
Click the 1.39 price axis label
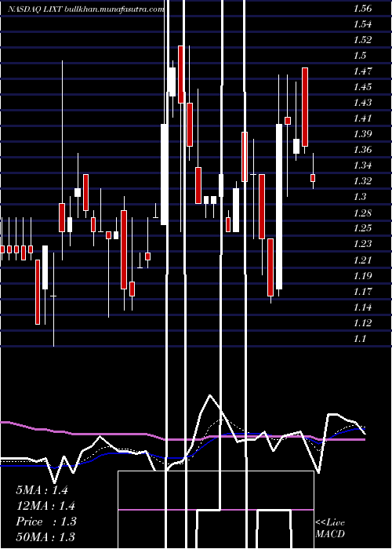tap(362, 134)
